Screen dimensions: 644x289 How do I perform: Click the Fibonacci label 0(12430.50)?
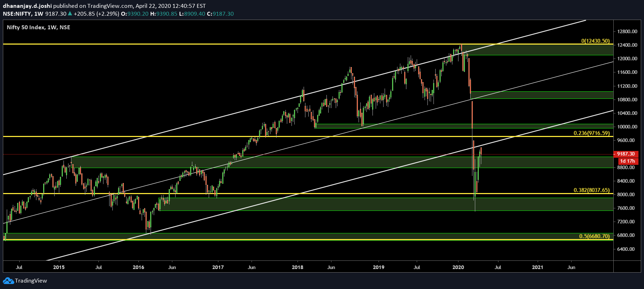point(595,41)
